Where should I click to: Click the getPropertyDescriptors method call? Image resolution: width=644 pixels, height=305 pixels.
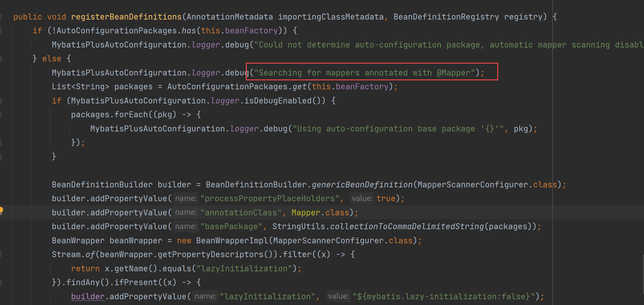pyautogui.click(x=211, y=254)
